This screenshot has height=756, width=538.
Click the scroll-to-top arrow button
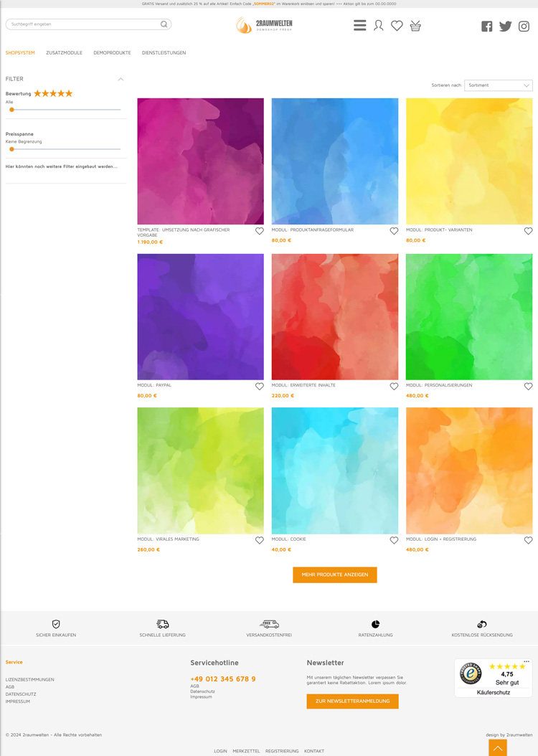coord(498,748)
